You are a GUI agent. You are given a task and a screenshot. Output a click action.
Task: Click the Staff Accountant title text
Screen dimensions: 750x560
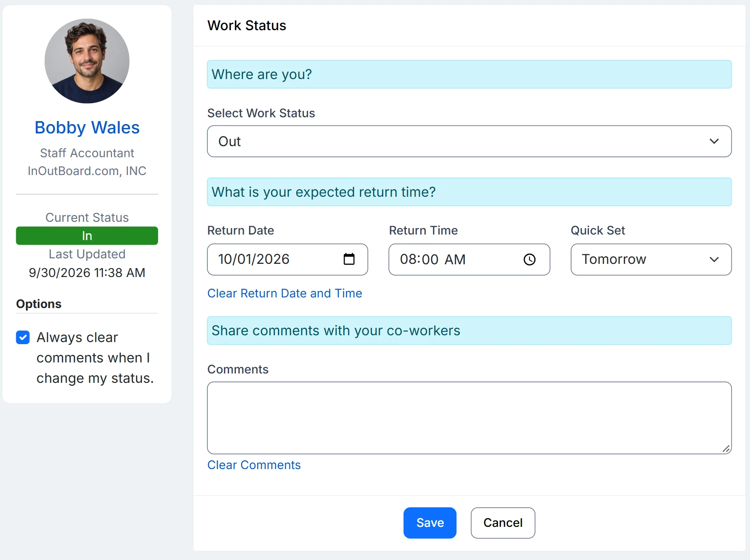[87, 153]
